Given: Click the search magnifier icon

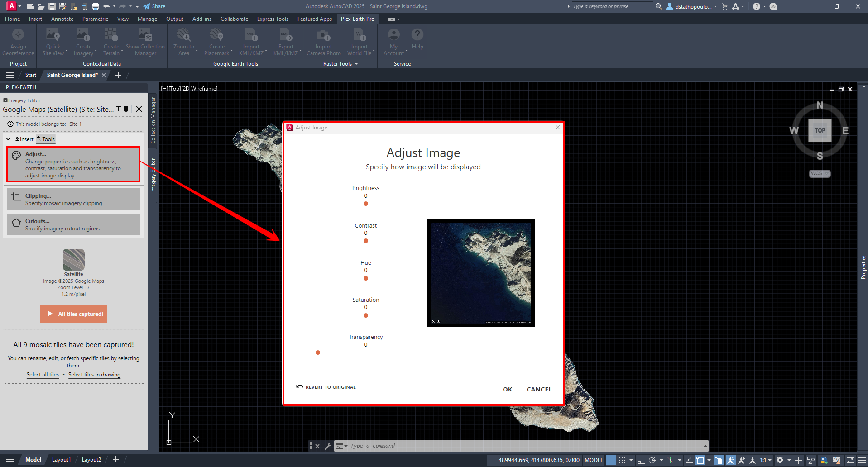Looking at the screenshot, I should (659, 6).
